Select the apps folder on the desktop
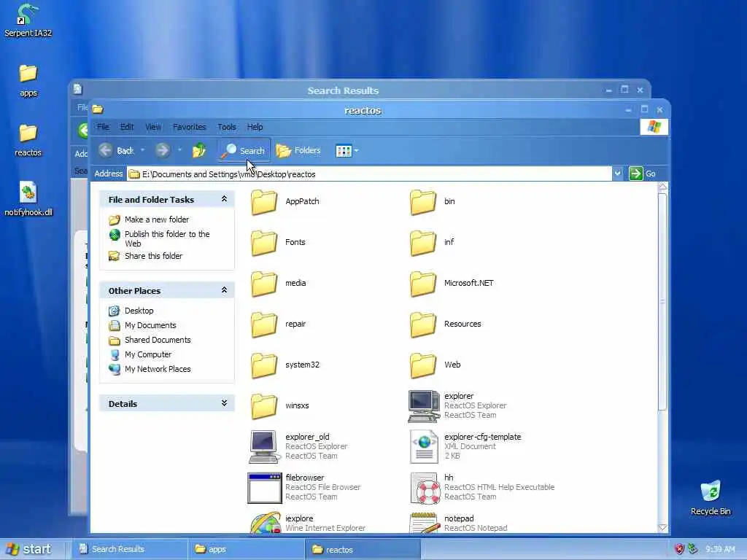The height and width of the screenshot is (560, 747). [x=28, y=81]
